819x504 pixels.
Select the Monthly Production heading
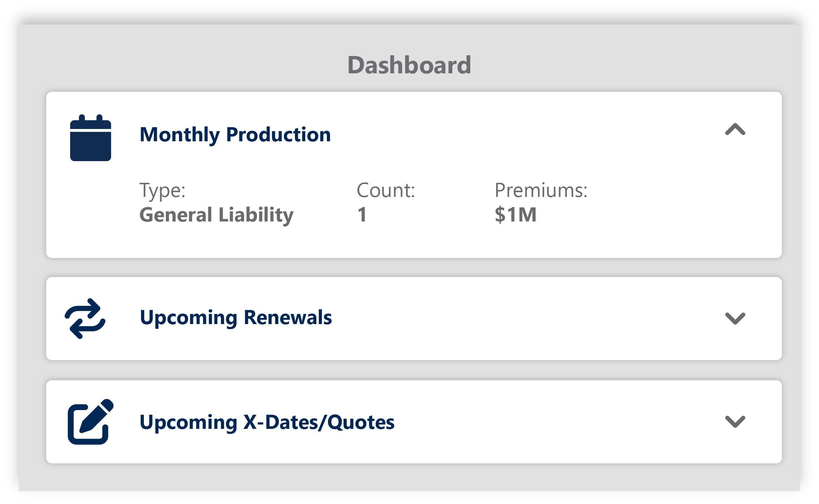[x=235, y=135]
